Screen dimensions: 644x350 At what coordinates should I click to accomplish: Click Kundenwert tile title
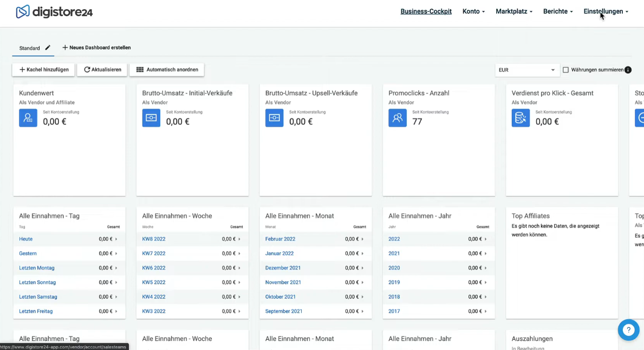tap(36, 93)
